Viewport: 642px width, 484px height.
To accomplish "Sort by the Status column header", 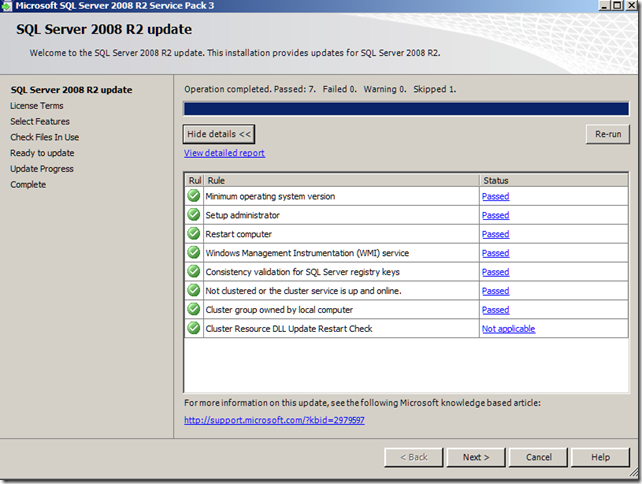I will [x=554, y=181].
